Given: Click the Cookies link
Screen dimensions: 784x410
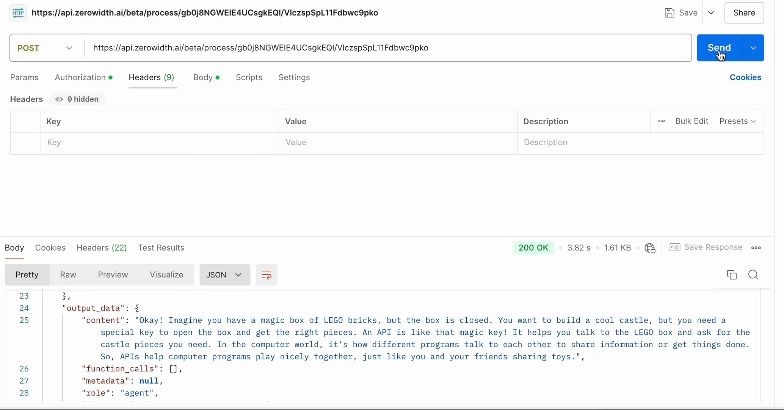Looking at the screenshot, I should (745, 77).
